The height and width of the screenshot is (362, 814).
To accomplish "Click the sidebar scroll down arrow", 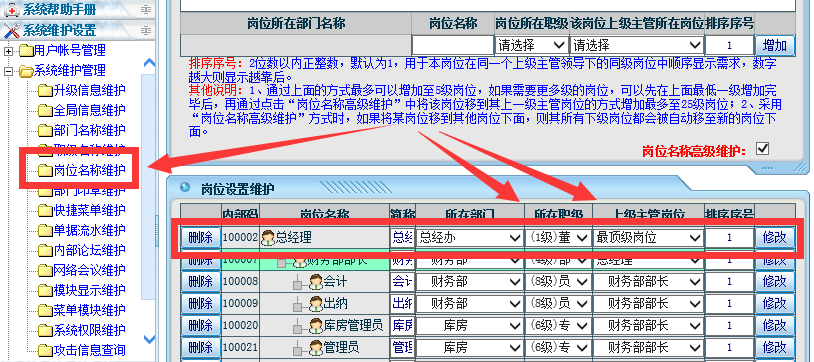I will [x=149, y=340].
